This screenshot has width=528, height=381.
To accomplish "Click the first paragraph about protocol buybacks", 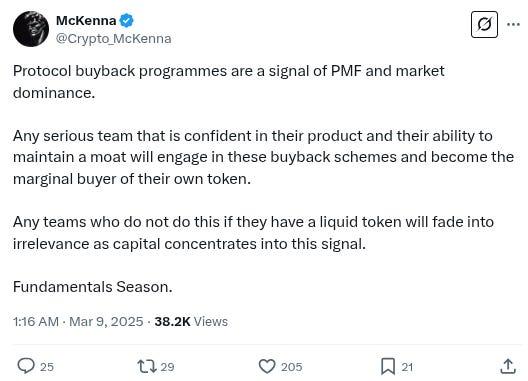I will tap(229, 82).
